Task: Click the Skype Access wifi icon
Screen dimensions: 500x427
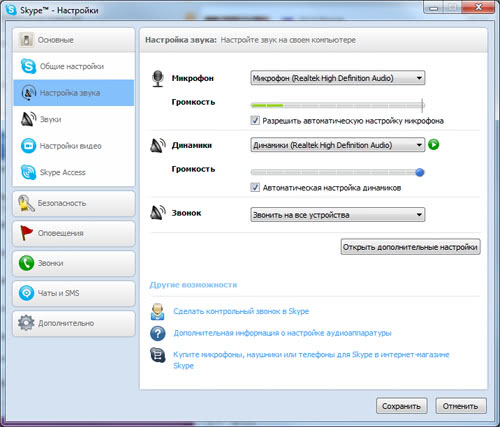Action: [28, 172]
